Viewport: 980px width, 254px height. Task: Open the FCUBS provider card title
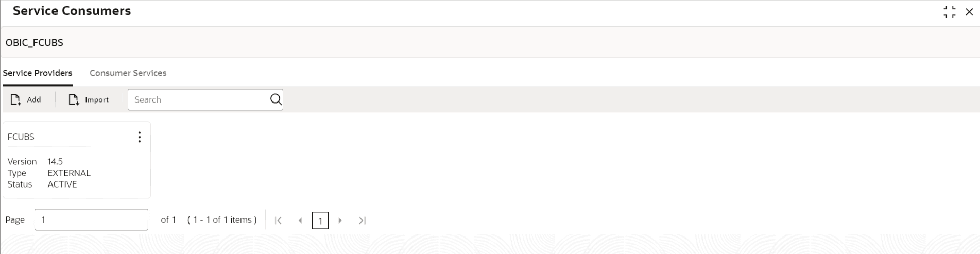coord(21,137)
